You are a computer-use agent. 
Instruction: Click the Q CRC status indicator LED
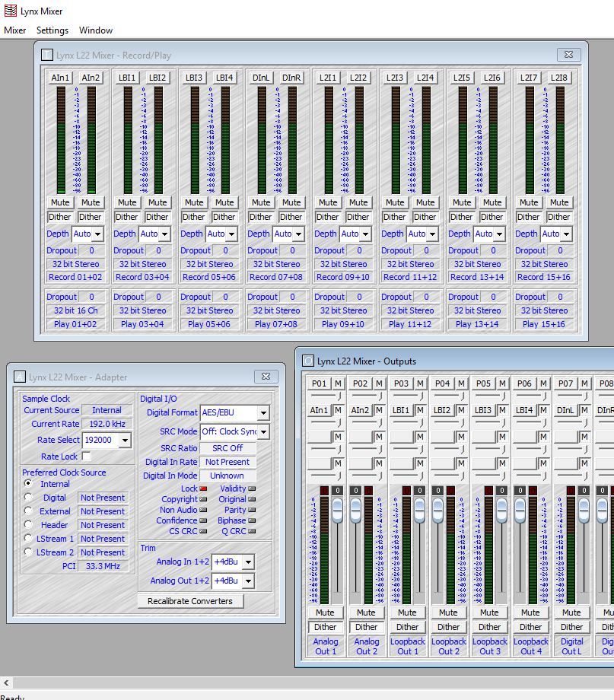pos(252,531)
